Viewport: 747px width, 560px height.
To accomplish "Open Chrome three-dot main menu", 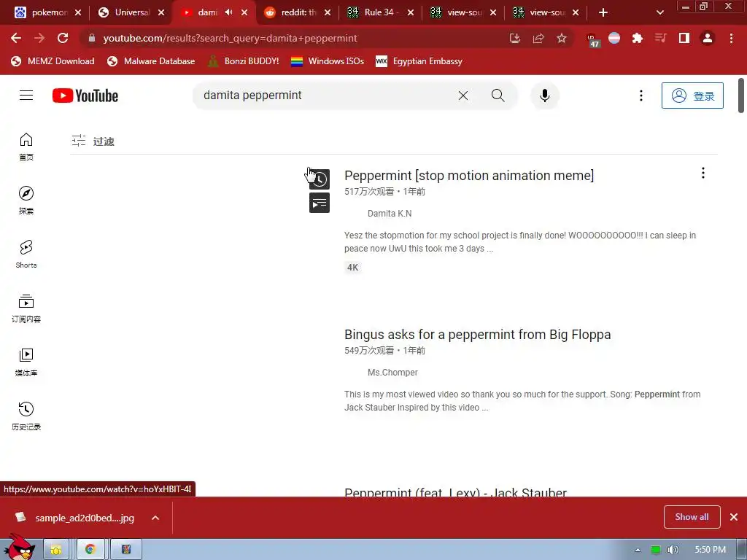I will tap(731, 38).
